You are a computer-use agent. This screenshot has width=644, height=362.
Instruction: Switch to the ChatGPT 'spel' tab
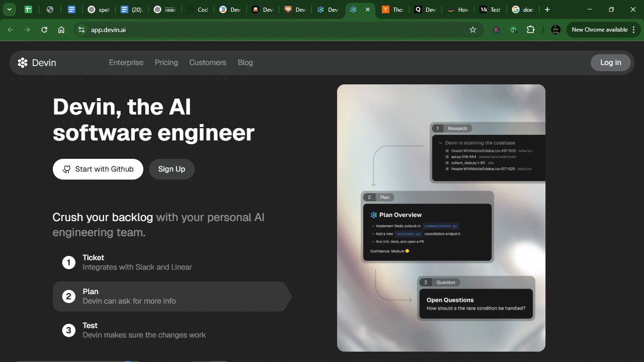click(x=99, y=9)
